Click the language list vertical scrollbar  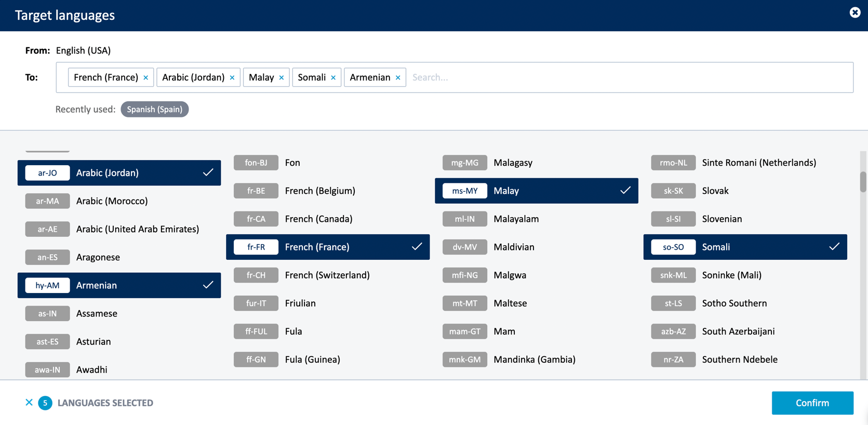tap(863, 182)
